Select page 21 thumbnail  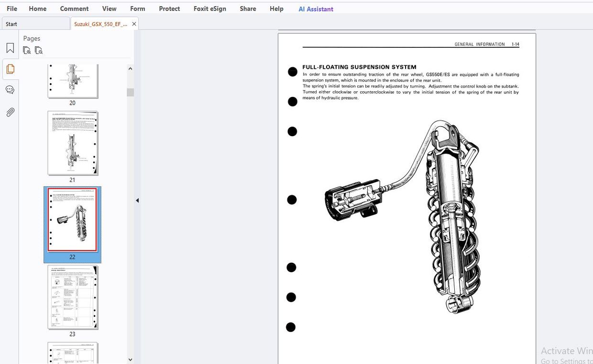click(x=73, y=143)
